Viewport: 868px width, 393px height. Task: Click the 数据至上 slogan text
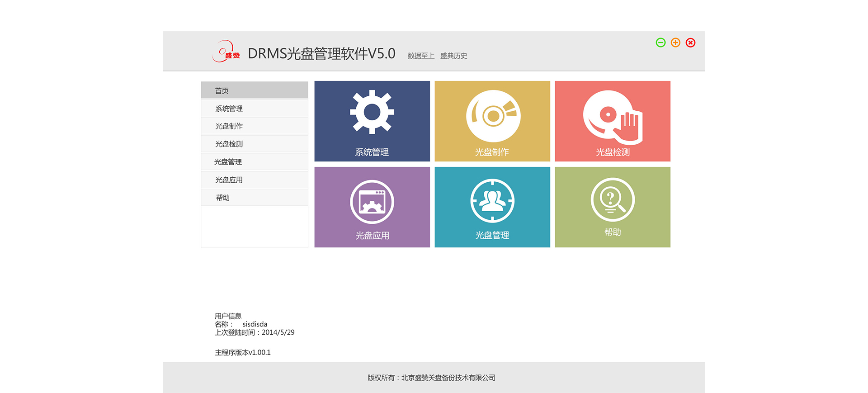point(421,56)
